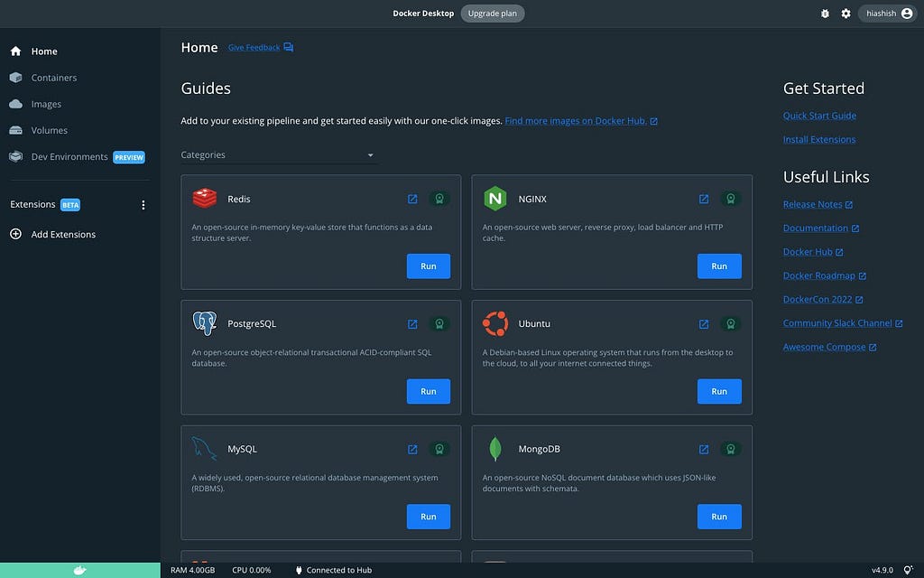
Task: Open the Extensions three-dot menu
Action: (x=143, y=205)
